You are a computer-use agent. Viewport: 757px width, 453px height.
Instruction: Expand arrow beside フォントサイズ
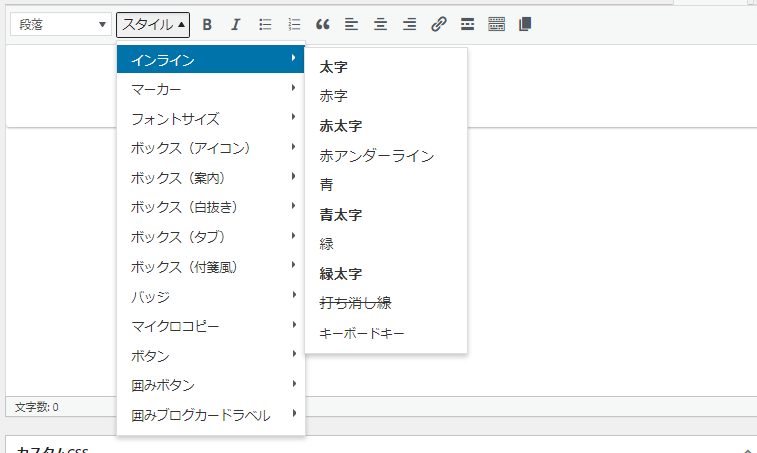pyautogui.click(x=293, y=117)
